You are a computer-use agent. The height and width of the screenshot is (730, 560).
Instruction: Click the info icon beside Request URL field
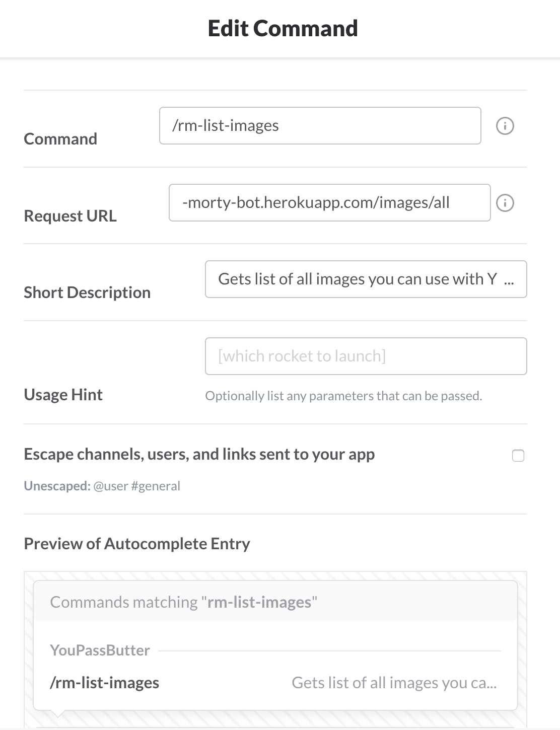pos(505,203)
